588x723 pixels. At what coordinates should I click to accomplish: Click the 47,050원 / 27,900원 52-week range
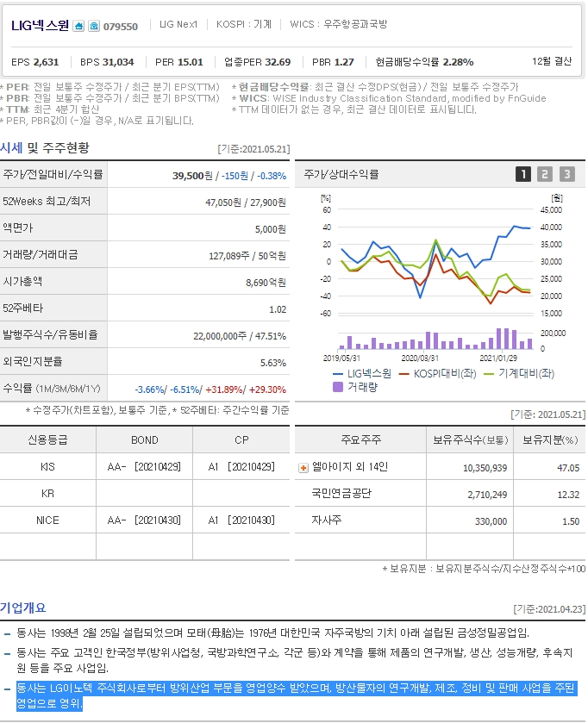(x=246, y=203)
